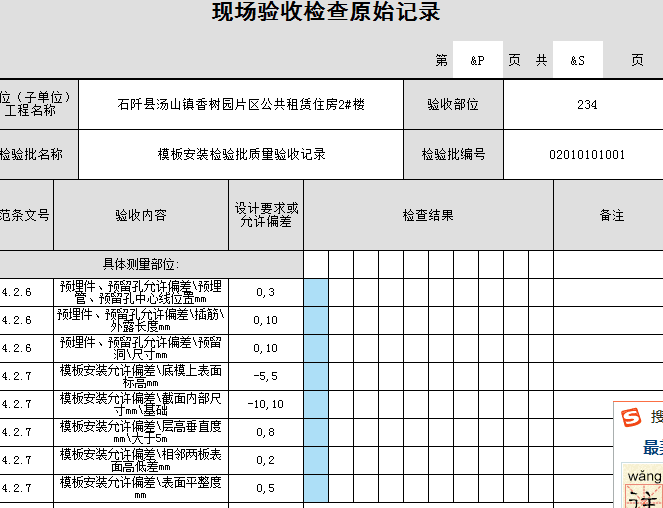663x508 pixels.
Task: Select the 检查结果 header cell
Action: (x=428, y=215)
